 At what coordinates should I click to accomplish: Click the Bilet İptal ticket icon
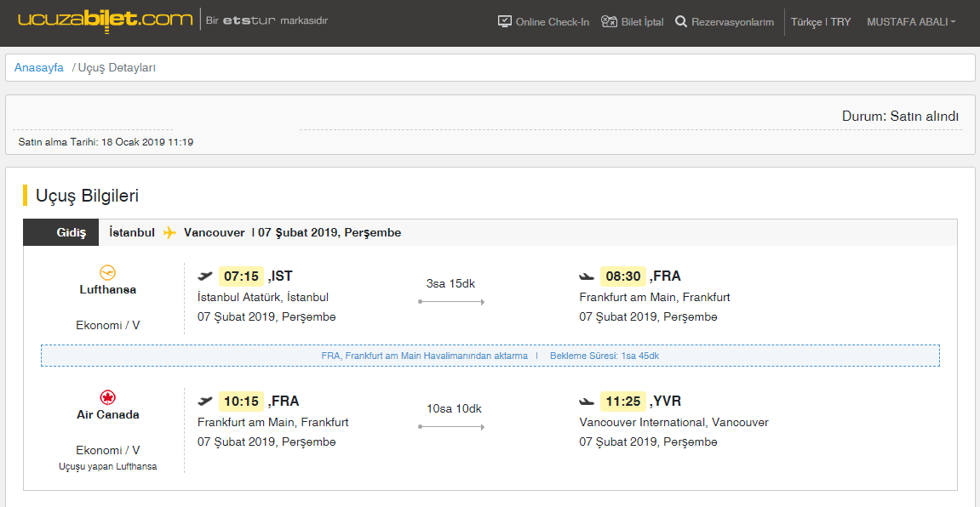coord(609,21)
